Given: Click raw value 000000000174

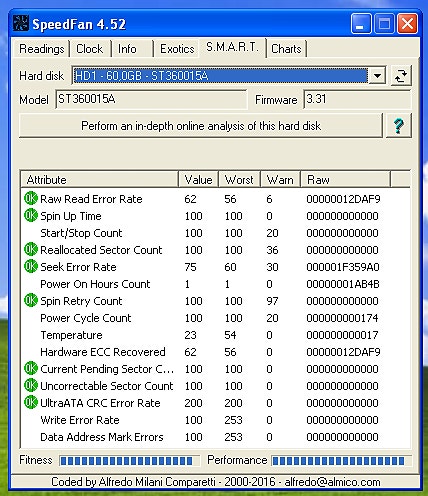Looking at the screenshot, I should pyautogui.click(x=342, y=318).
